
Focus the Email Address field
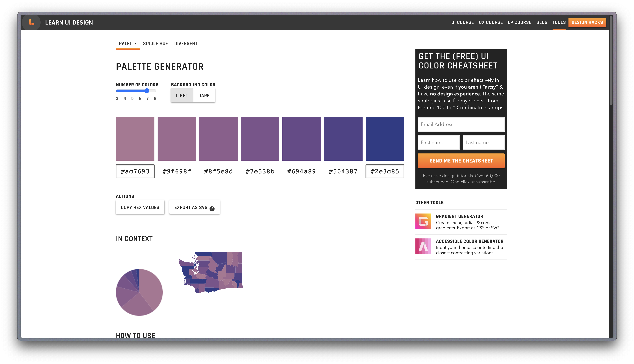[461, 124]
